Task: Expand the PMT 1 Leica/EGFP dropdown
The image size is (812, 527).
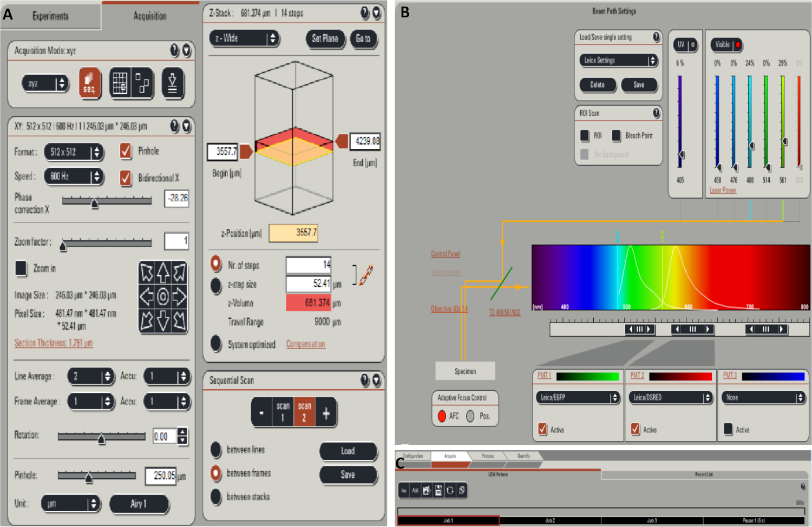Action: point(577,398)
